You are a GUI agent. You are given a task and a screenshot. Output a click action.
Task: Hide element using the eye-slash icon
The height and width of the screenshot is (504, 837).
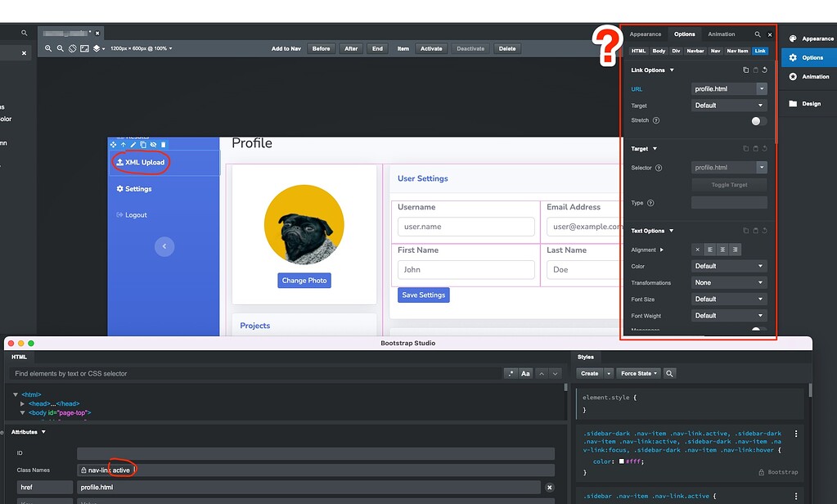153,144
